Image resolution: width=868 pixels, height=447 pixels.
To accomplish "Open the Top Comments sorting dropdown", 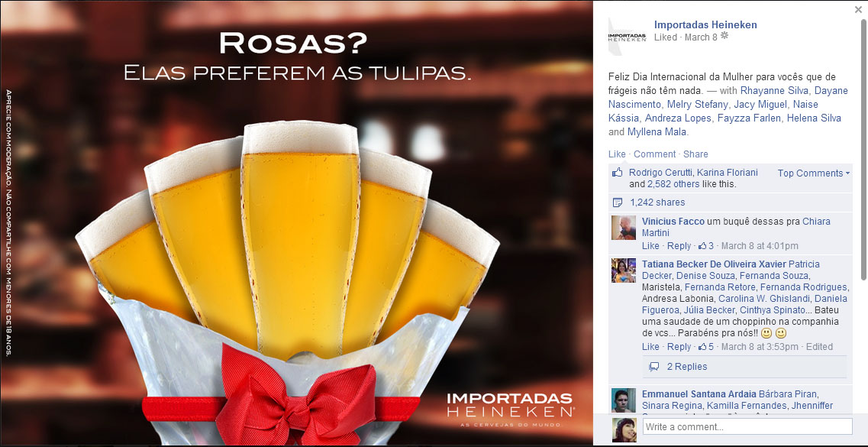I will coord(813,173).
